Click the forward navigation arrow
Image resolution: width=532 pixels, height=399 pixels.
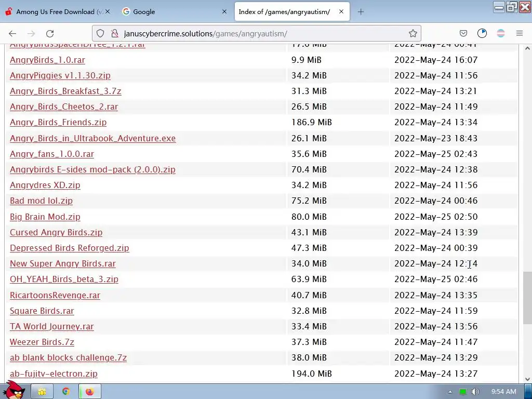pyautogui.click(x=31, y=33)
